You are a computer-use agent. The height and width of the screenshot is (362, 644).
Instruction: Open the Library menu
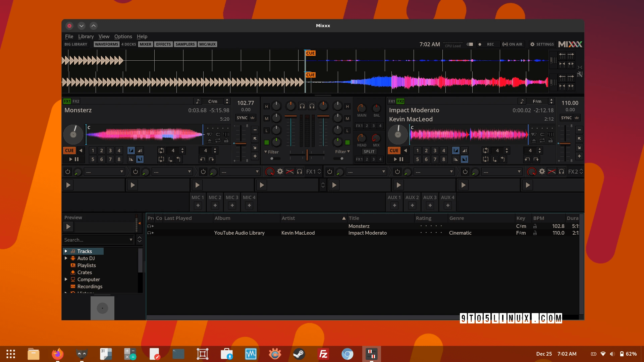(x=86, y=36)
